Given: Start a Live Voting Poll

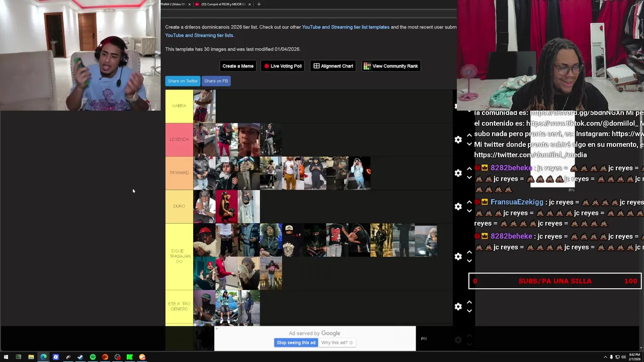Looking at the screenshot, I should click(283, 66).
